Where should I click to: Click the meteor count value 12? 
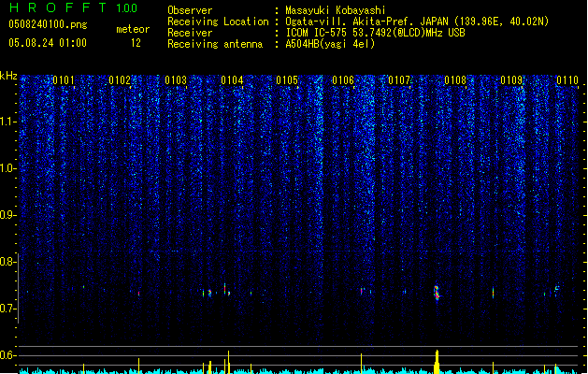pos(136,43)
